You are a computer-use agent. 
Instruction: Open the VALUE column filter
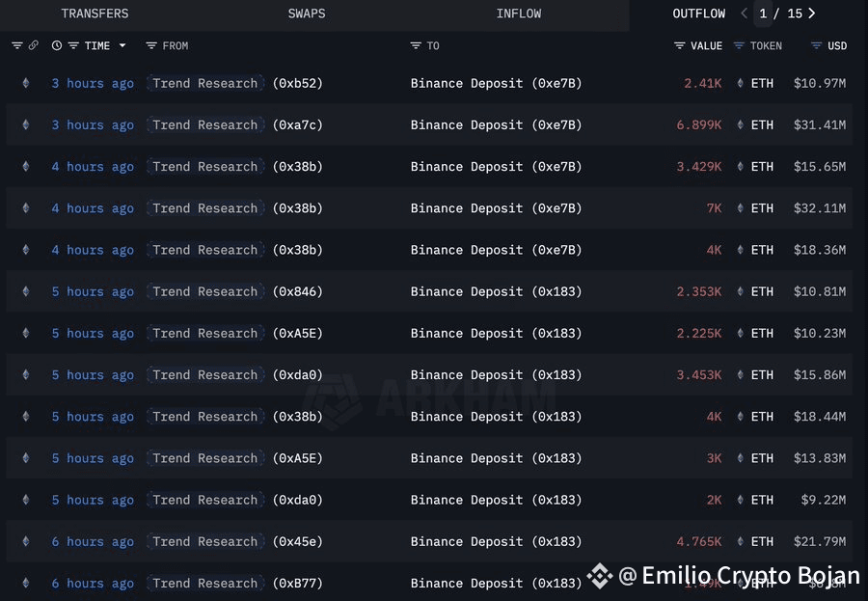680,45
